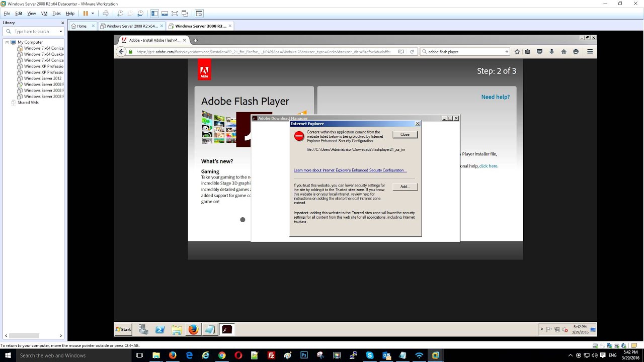
Task: Click the Send Ctrl+Alt+Del toolbar icon
Action: (x=105, y=14)
